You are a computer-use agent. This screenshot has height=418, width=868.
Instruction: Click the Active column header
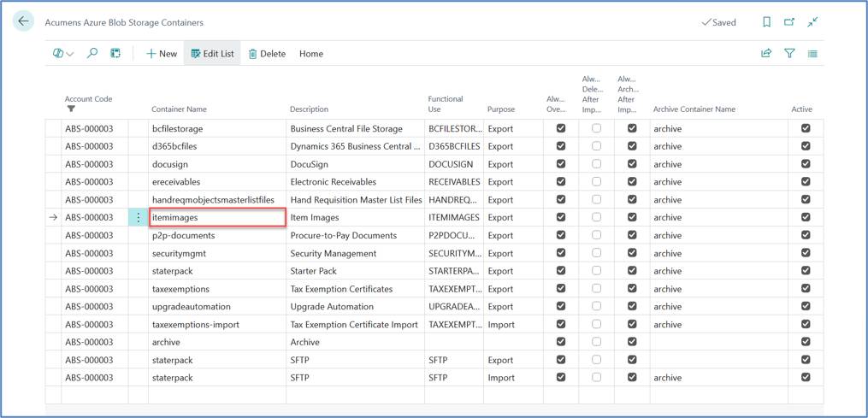(801, 109)
